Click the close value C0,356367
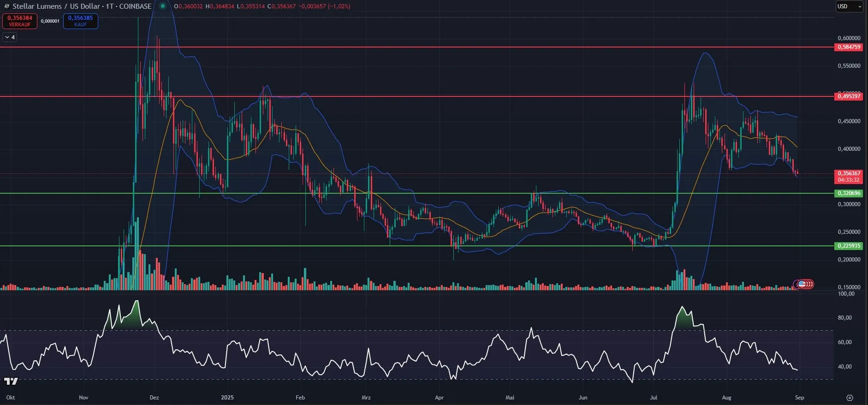868x405 pixels. tap(281, 6)
